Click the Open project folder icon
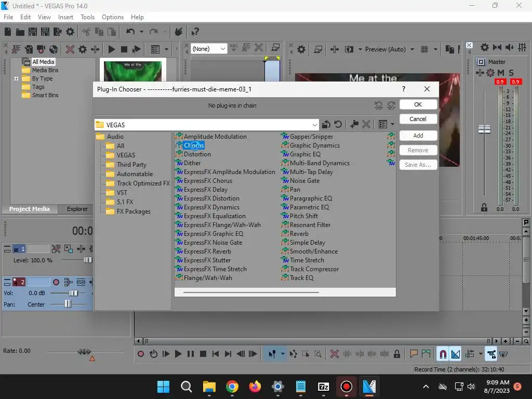The image size is (532, 399). point(20,32)
